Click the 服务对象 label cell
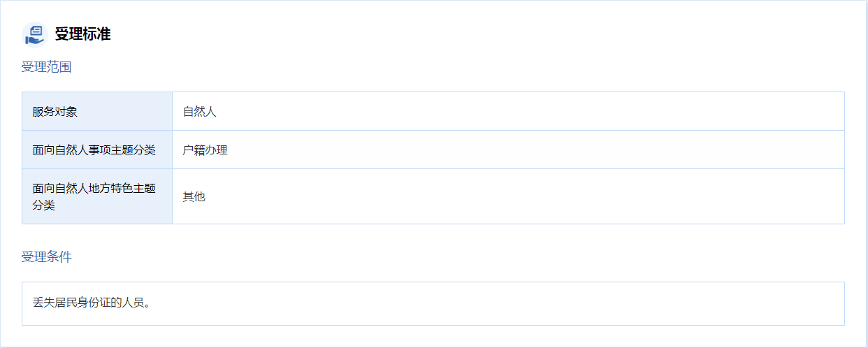This screenshot has width=868, height=348. 97,111
